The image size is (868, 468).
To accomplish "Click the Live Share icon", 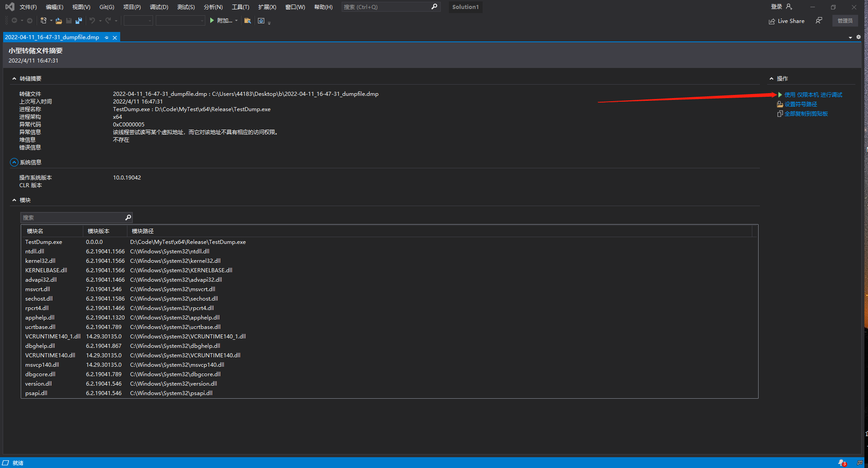I will pos(772,21).
